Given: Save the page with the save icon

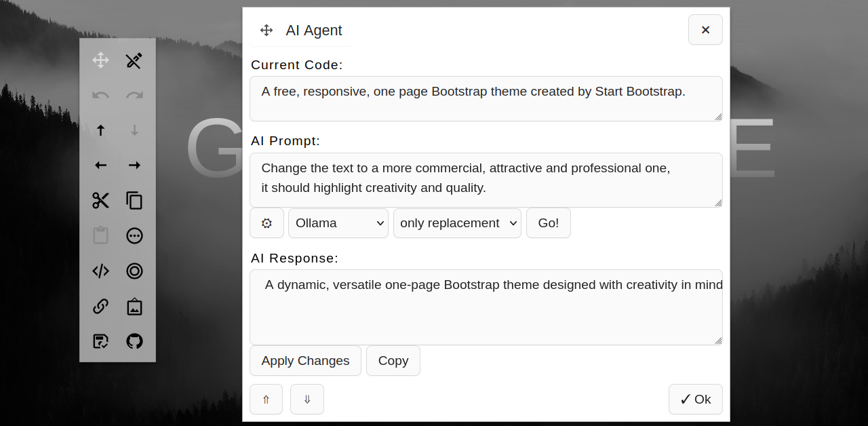Looking at the screenshot, I should tap(101, 341).
